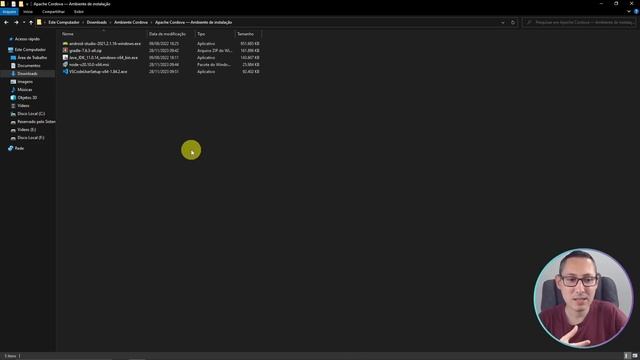
Task: Click the Objetos 3D cube icon
Action: (x=13, y=98)
